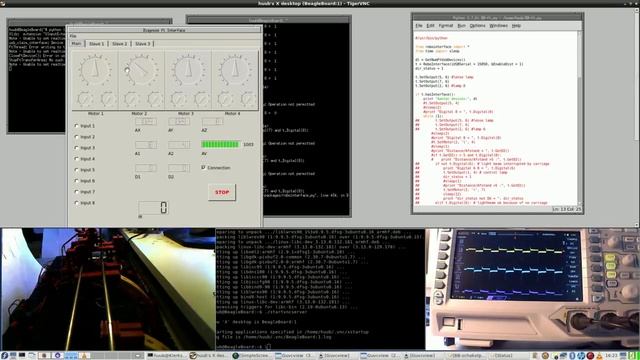Open the Edit menu in Python editor
Viewport: 640px width, 360px height.
430,26
